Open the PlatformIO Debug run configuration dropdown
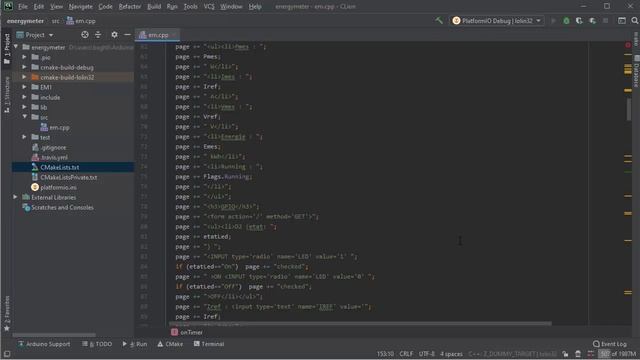Image resolution: width=640 pixels, height=360 pixels. coord(497,20)
